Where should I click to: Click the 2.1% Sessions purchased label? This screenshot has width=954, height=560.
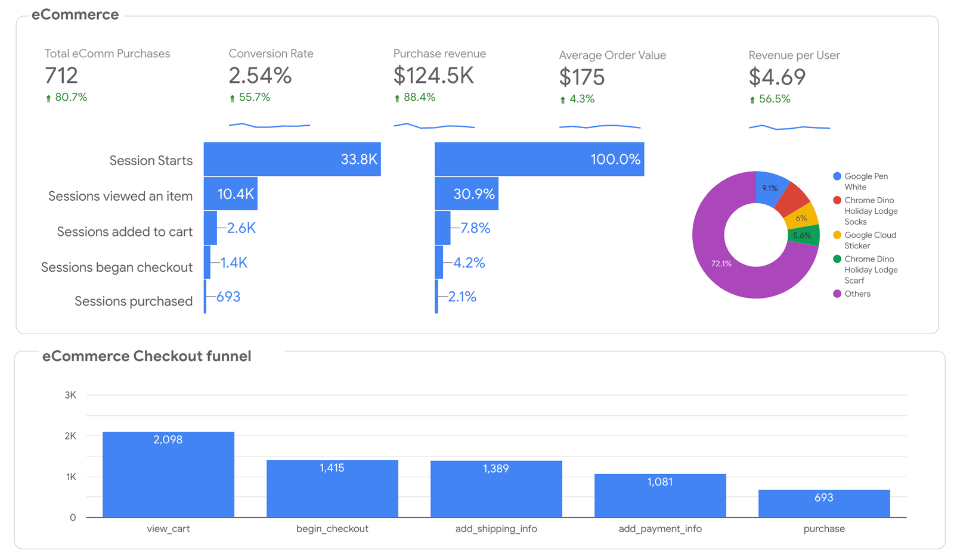point(461,297)
